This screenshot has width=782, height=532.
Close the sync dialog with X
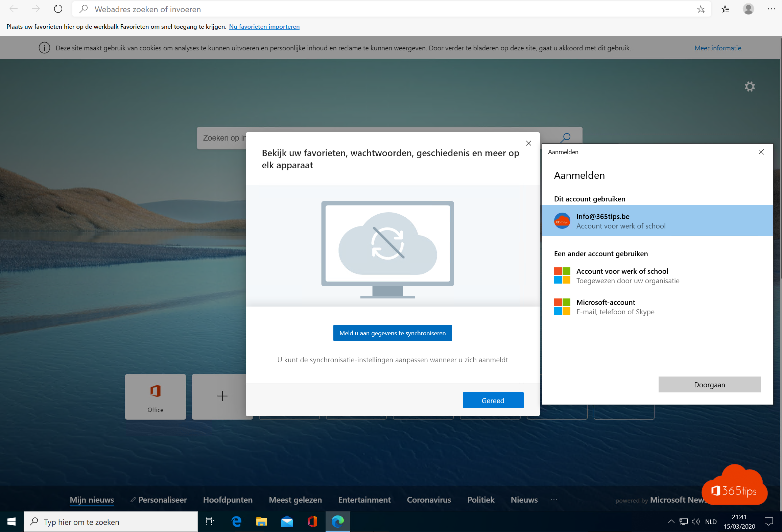tap(528, 143)
